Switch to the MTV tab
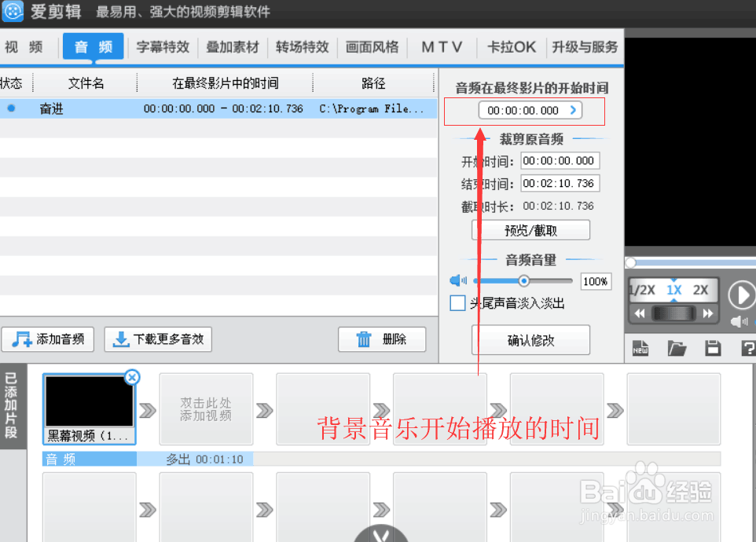The height and width of the screenshot is (542, 756). coord(442,46)
